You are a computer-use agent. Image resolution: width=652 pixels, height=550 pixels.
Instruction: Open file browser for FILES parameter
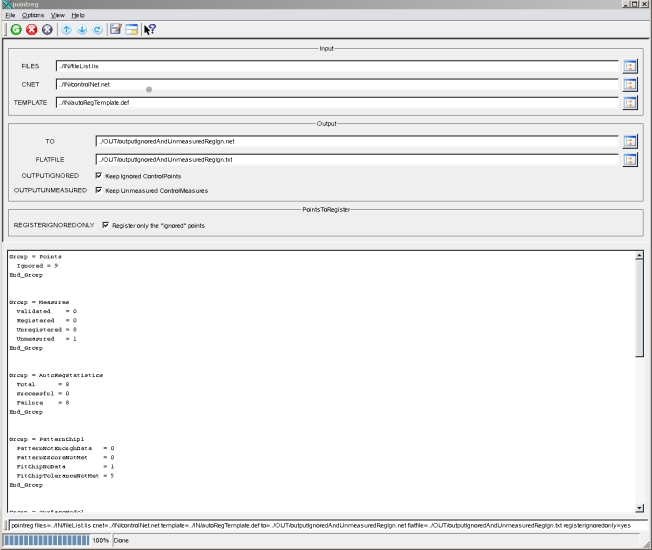click(x=630, y=66)
